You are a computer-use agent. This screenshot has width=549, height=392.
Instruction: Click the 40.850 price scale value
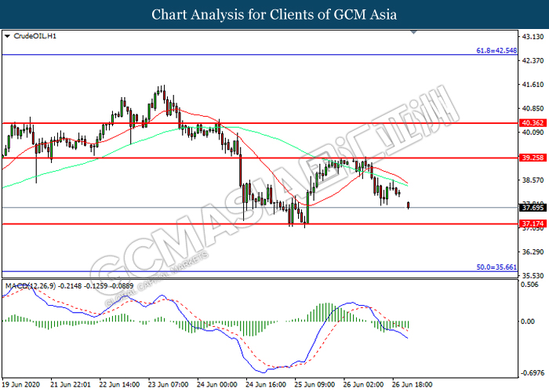click(x=533, y=108)
